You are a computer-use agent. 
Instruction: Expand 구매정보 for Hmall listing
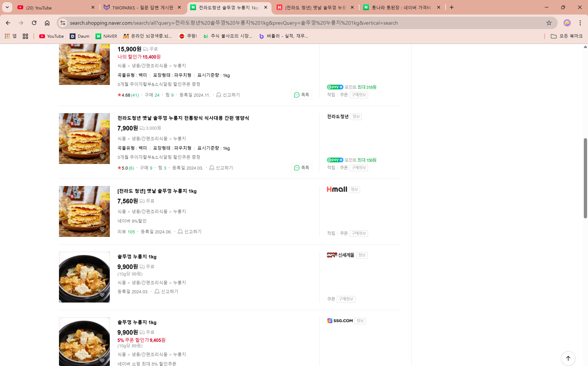(x=359, y=233)
